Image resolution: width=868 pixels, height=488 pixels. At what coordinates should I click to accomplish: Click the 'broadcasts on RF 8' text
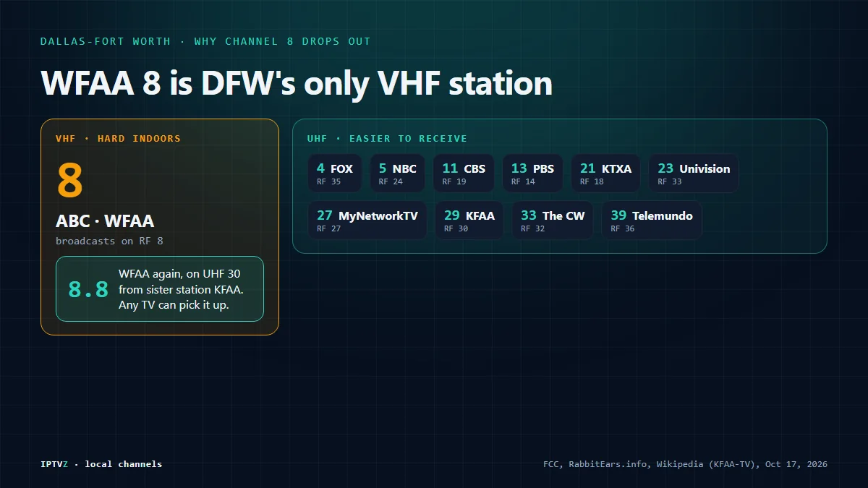[109, 241]
